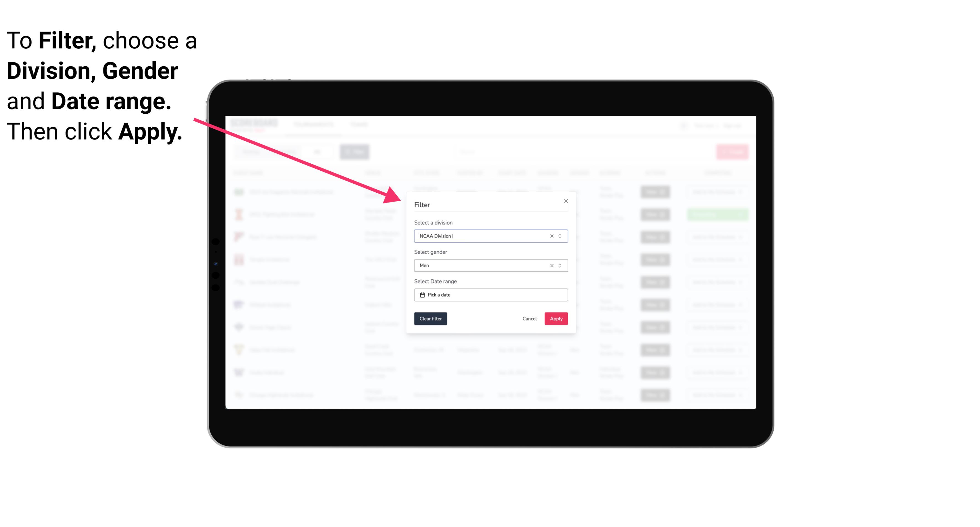Click the clear/remove icon on Men gender
Image resolution: width=980 pixels, height=527 pixels.
pyautogui.click(x=551, y=265)
